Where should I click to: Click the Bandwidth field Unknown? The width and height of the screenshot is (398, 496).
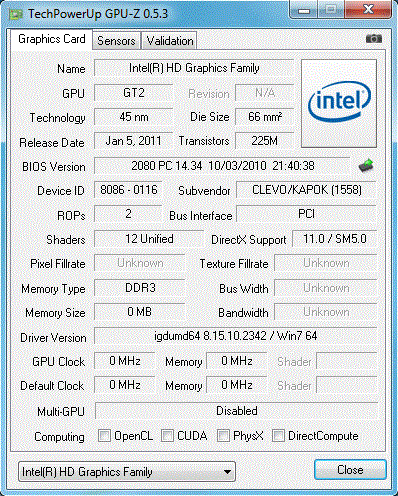326,312
